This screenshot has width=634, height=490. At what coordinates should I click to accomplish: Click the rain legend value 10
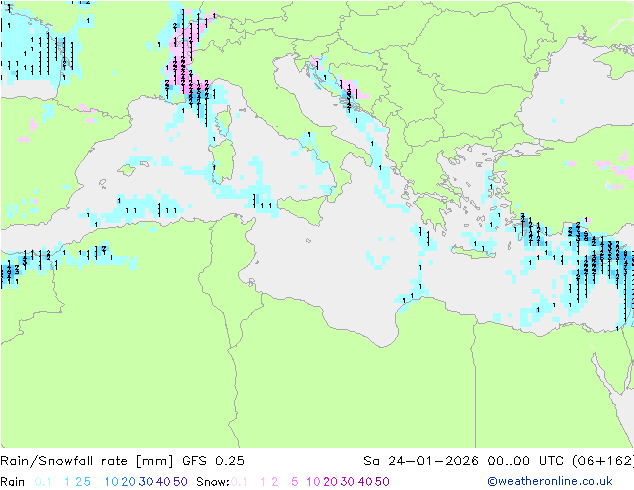point(112,482)
